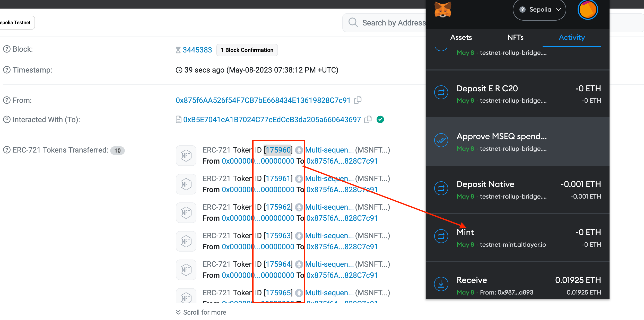Open the From address 0x875f6AA5...C7c91
The width and height of the screenshot is (644, 320).
(263, 100)
